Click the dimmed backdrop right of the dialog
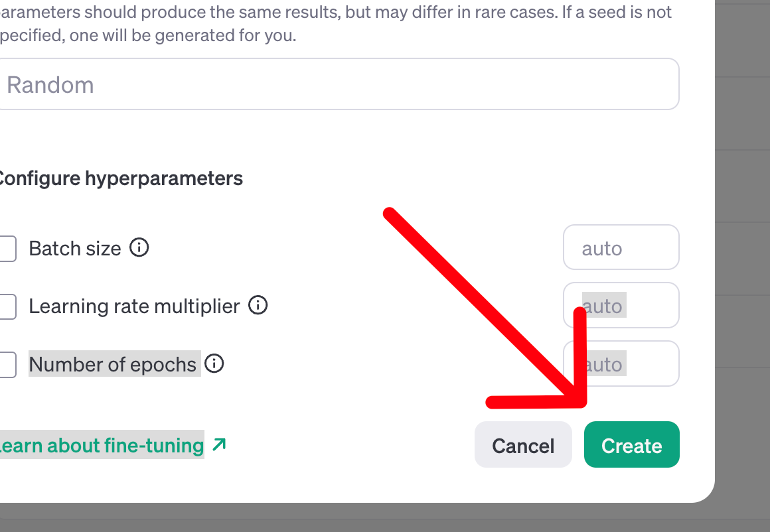Image resolution: width=770 pixels, height=532 pixels. (x=743, y=265)
